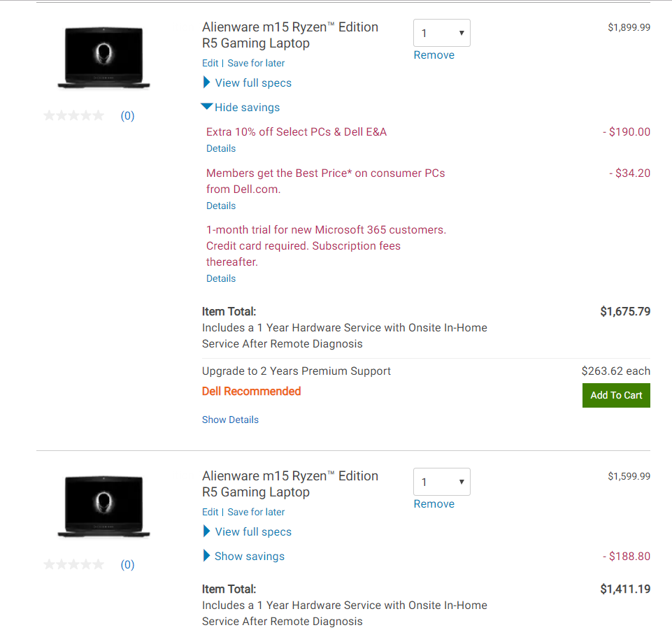Show Details of Premium Support upgrade
Screen dimensions: 672x630
(230, 419)
